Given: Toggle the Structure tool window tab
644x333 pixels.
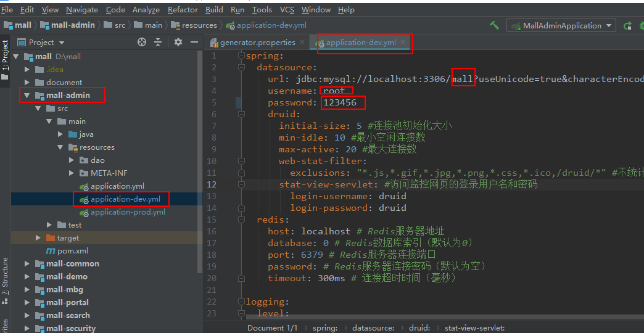Looking at the screenshot, I should tap(5, 281).
